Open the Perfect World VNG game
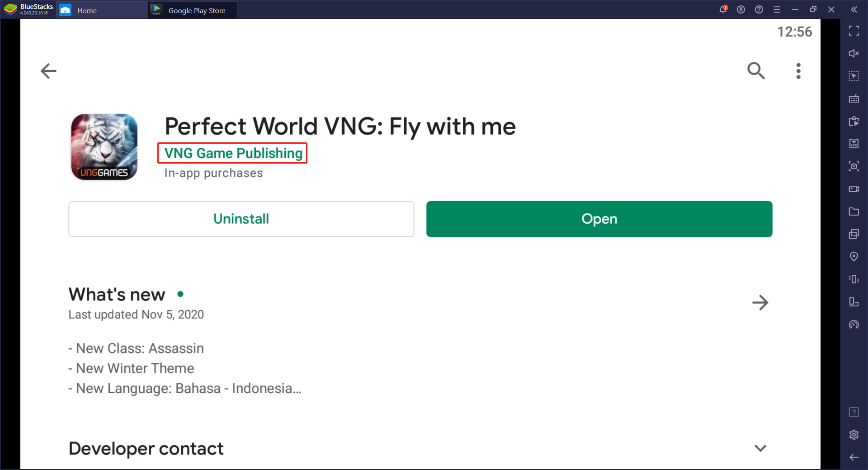The height and width of the screenshot is (470, 868). point(599,219)
